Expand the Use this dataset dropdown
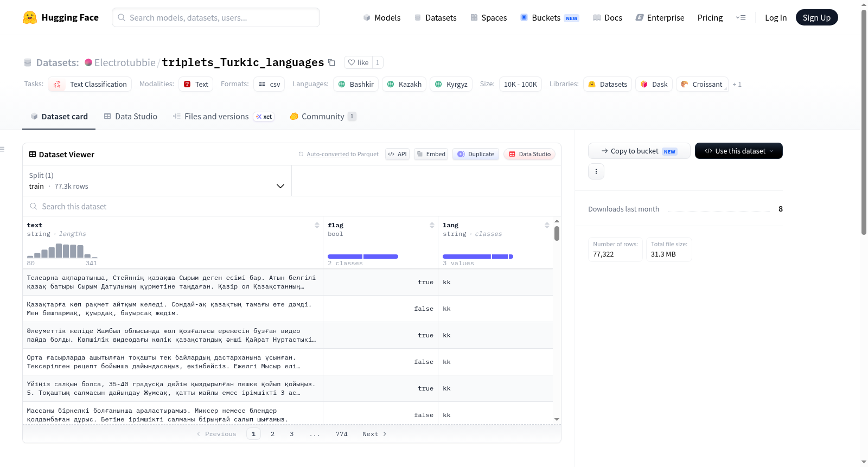868x467 pixels. point(739,151)
